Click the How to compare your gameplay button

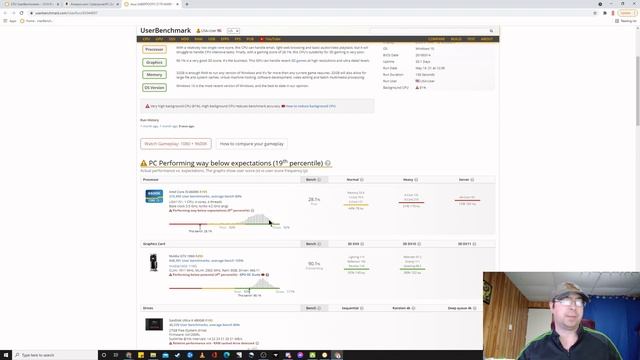pyautogui.click(x=251, y=144)
